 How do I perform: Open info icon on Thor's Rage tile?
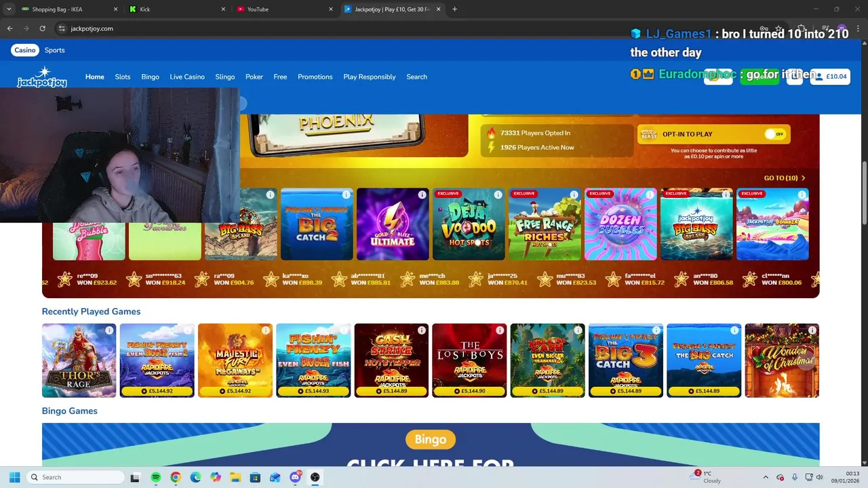pos(109,330)
